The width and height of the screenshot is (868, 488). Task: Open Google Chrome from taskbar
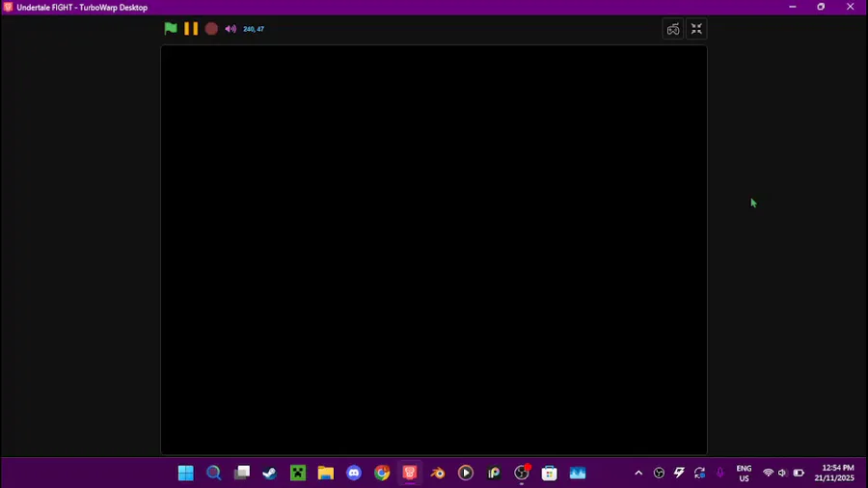pyautogui.click(x=381, y=474)
